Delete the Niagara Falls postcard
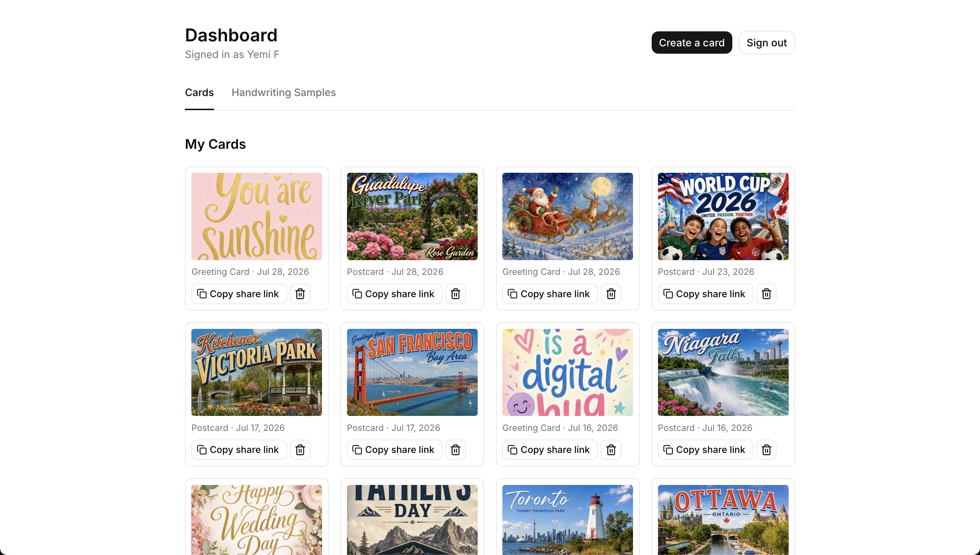980x555 pixels. 766,450
